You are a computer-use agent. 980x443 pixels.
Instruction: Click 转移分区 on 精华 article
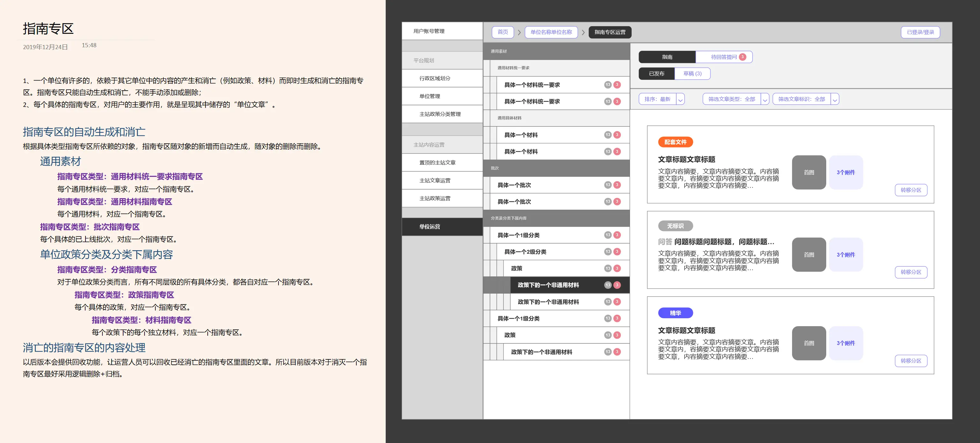[x=911, y=361]
